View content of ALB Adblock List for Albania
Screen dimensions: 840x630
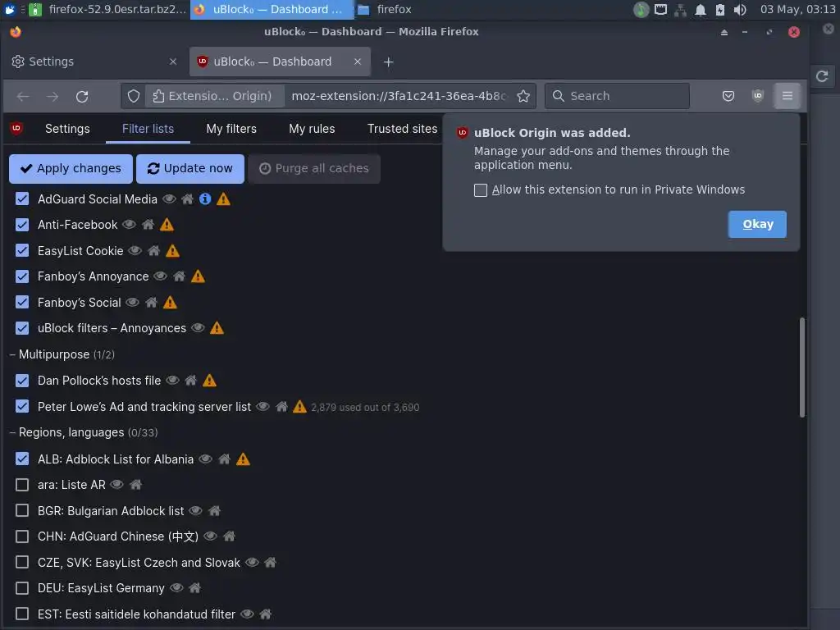pos(206,459)
